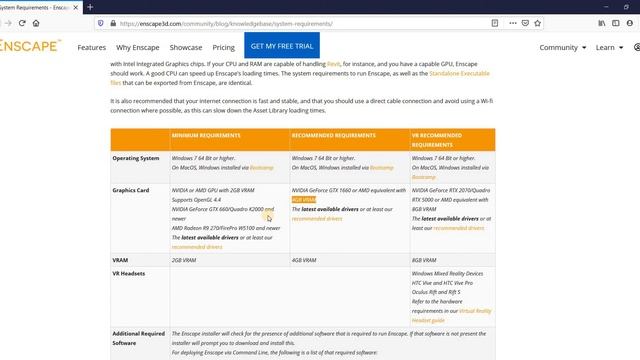Open the Features menu item
Image resolution: width=640 pixels, height=360 pixels.
point(91,47)
